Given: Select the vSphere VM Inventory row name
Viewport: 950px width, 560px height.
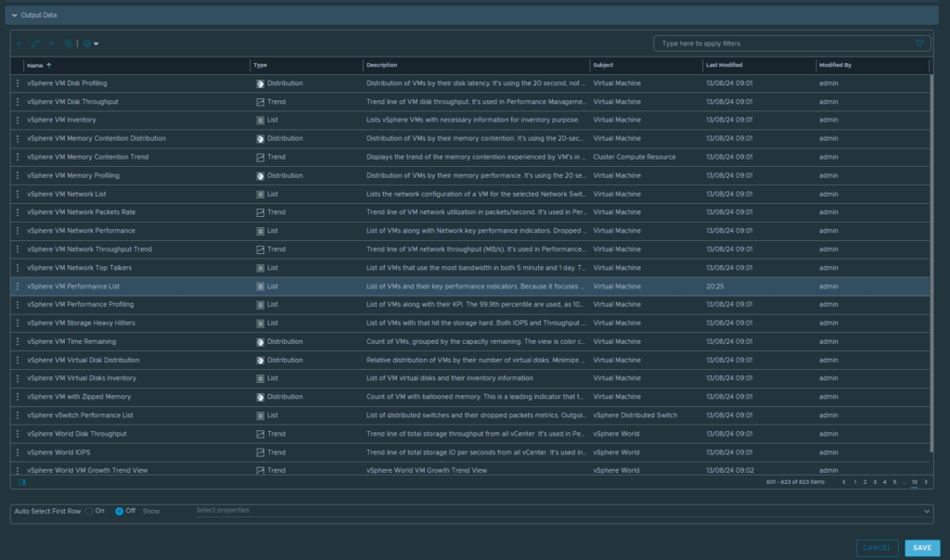Looking at the screenshot, I should (61, 120).
